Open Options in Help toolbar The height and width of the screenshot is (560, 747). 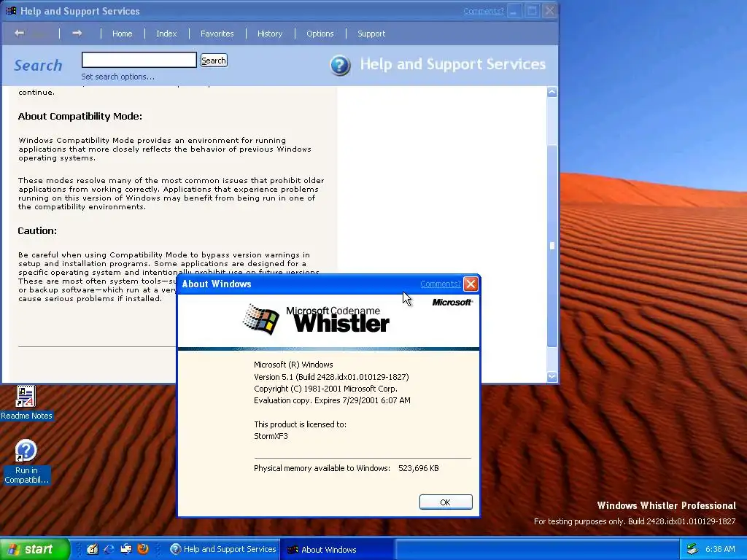tap(320, 34)
